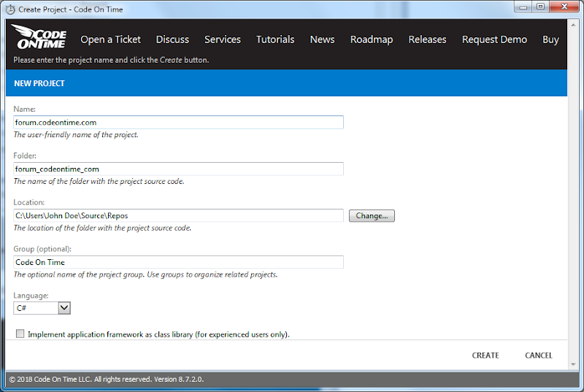Screen dimensions: 584x392
Task: Click the CANCEL button
Action: point(539,356)
